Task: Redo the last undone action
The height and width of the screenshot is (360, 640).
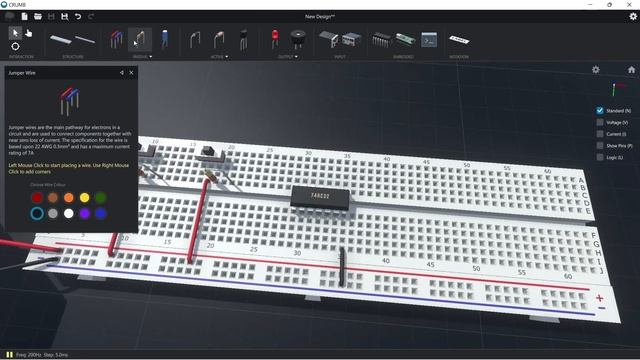Action: tap(91, 16)
